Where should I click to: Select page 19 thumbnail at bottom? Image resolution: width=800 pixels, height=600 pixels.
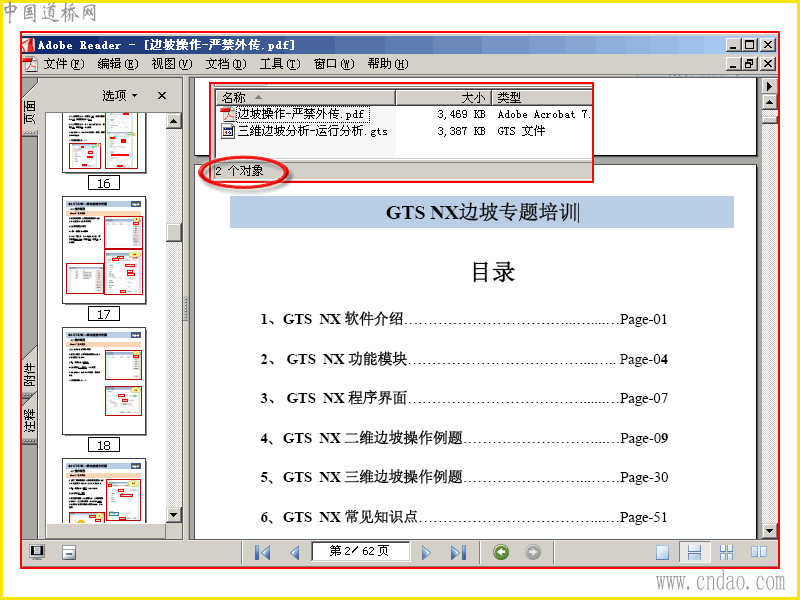[104, 490]
